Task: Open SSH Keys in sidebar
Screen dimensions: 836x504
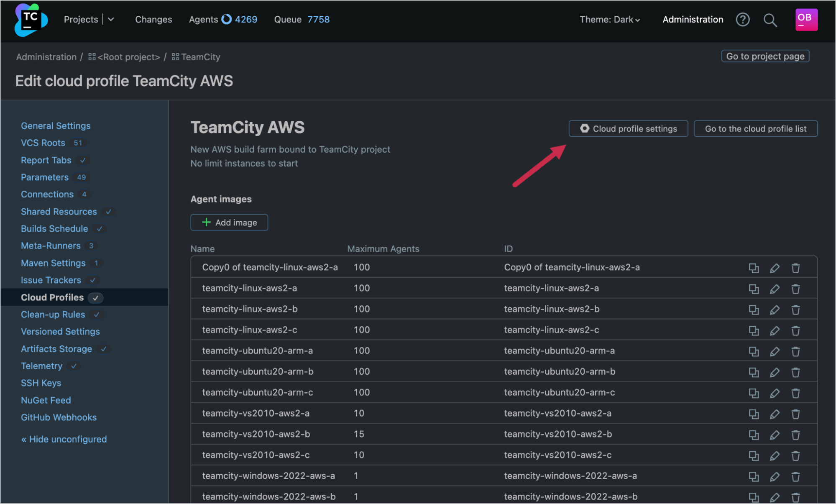Action: click(x=41, y=383)
